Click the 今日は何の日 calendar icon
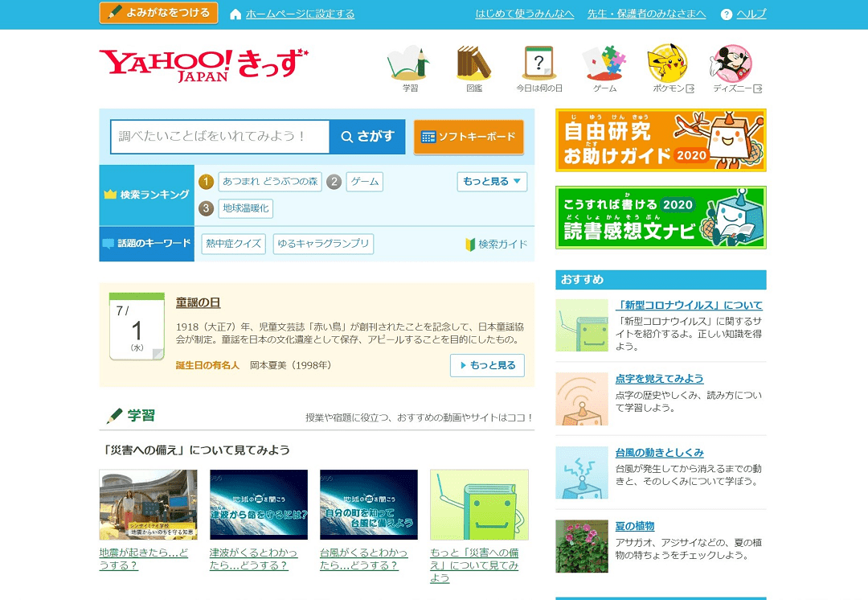 [539, 64]
